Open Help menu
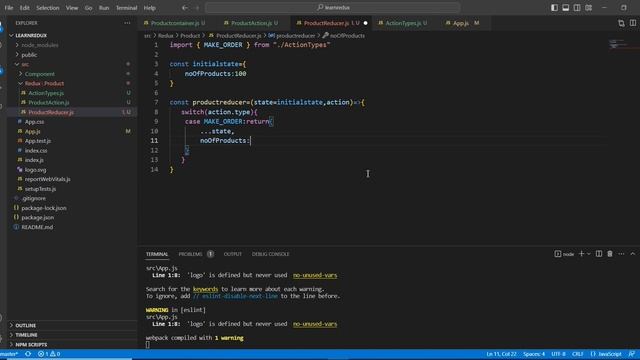The image size is (640, 360). pyautogui.click(x=149, y=8)
